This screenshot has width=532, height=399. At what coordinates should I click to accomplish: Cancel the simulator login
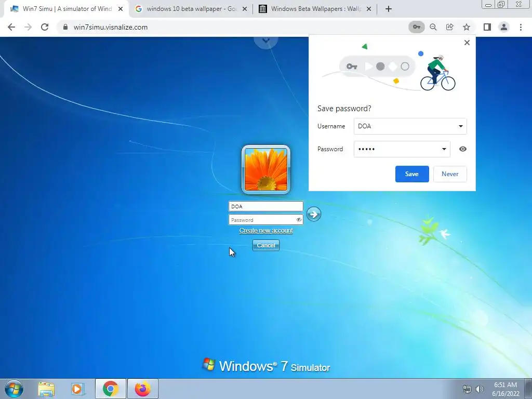pos(265,245)
